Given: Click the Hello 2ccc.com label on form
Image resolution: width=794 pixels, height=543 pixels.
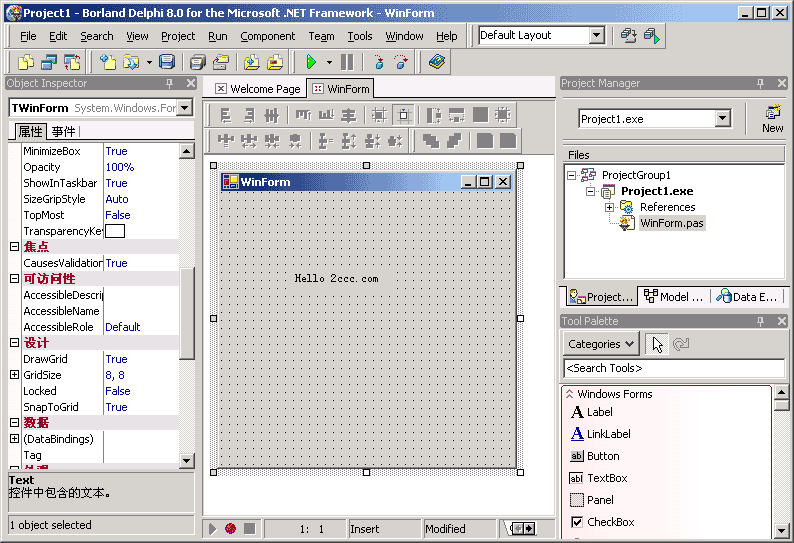Looking at the screenshot, I should point(336,279).
